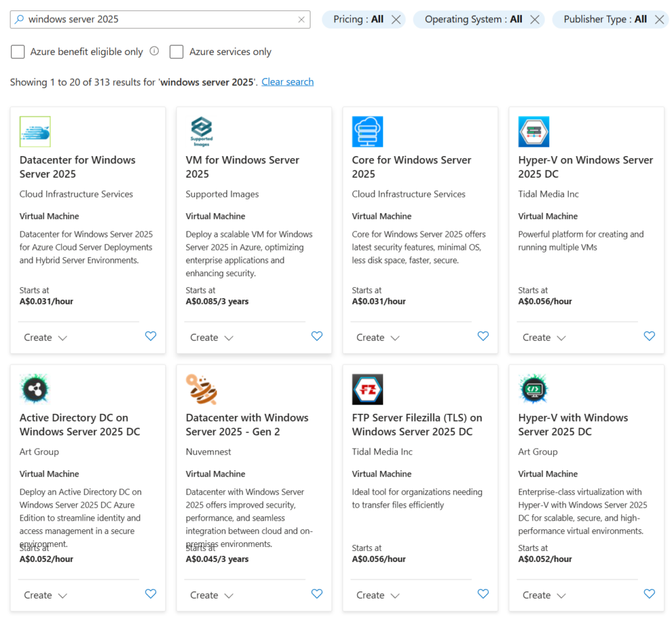Open Core for Windows Server 2025 title
The width and height of the screenshot is (672, 621).
pyautogui.click(x=411, y=167)
